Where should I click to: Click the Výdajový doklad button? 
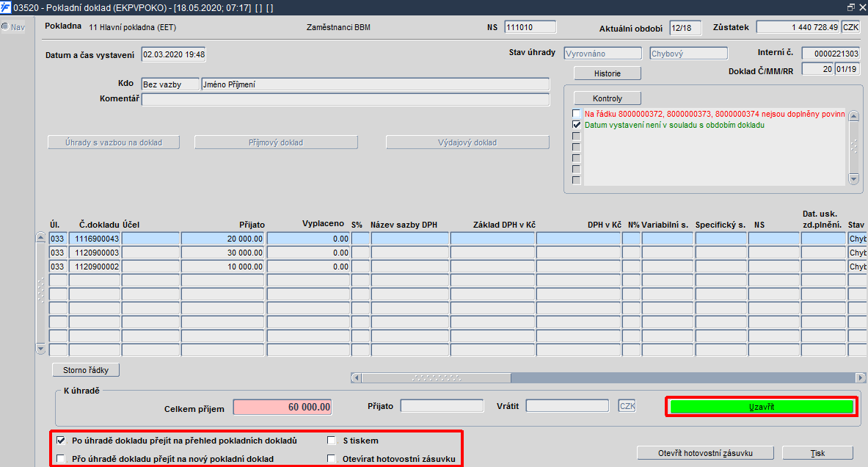pyautogui.click(x=467, y=142)
